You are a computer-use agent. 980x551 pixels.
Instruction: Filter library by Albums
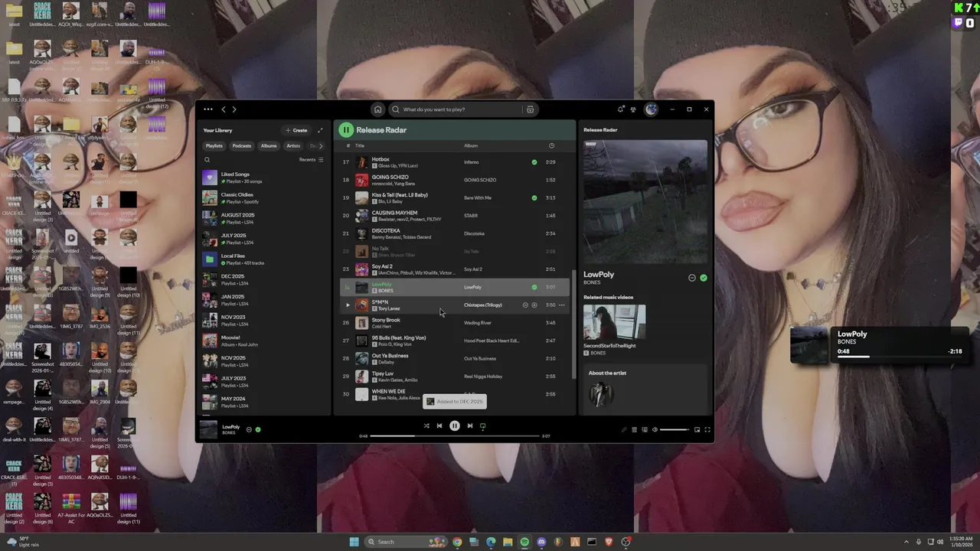(x=269, y=145)
